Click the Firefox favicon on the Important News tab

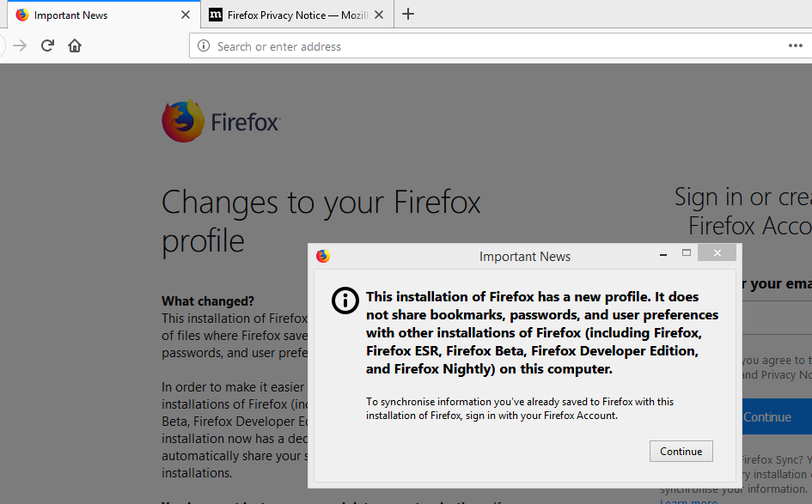point(22,15)
